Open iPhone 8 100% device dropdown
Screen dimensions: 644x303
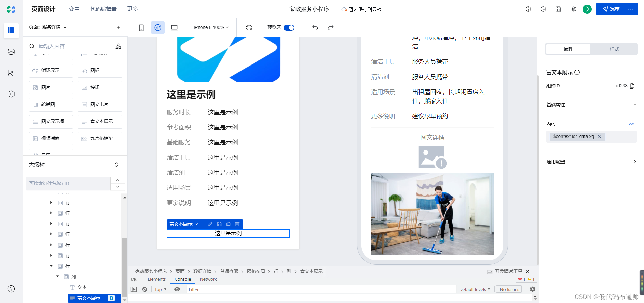coord(211,28)
